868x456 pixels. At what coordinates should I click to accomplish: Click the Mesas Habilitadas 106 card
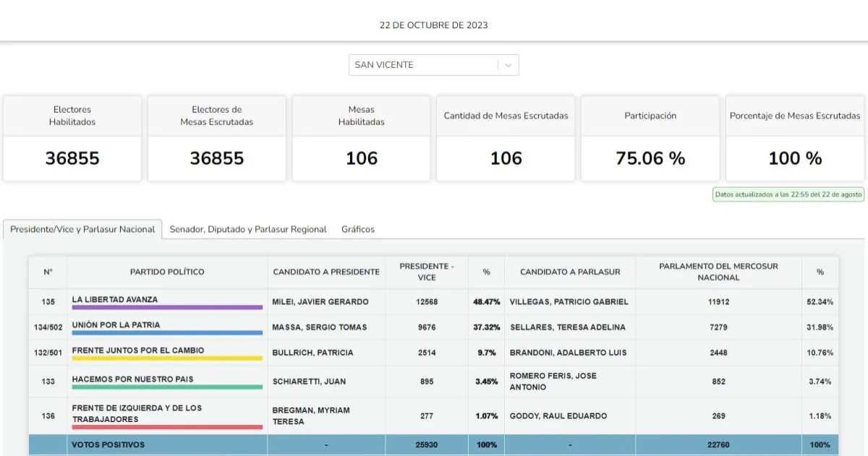362,138
